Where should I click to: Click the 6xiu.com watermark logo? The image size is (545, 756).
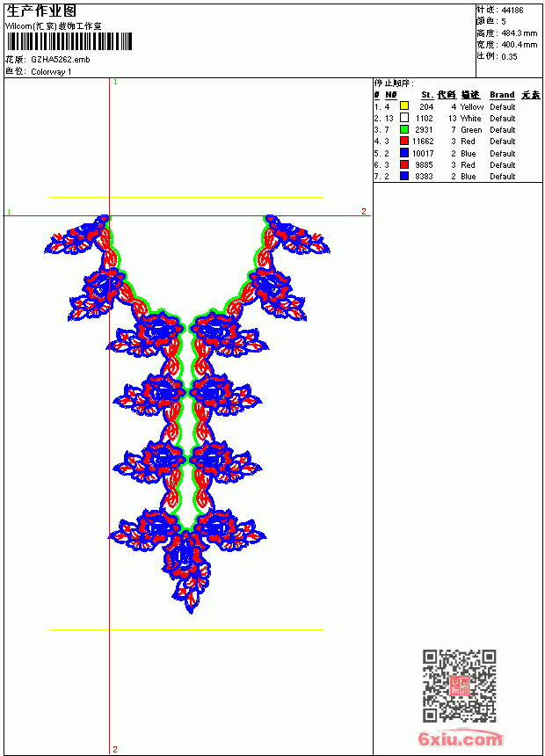pyautogui.click(x=461, y=738)
